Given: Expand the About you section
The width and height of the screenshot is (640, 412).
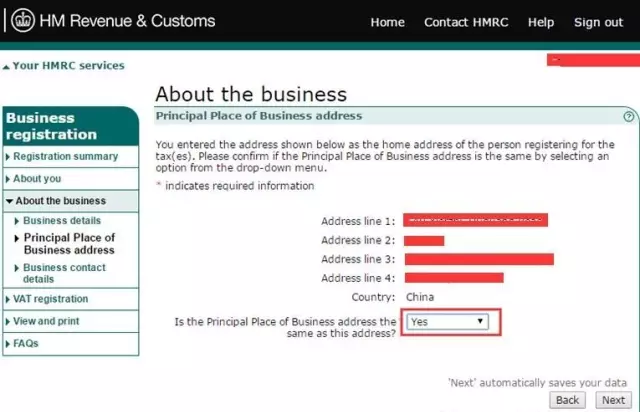Looking at the screenshot, I should [37, 179].
